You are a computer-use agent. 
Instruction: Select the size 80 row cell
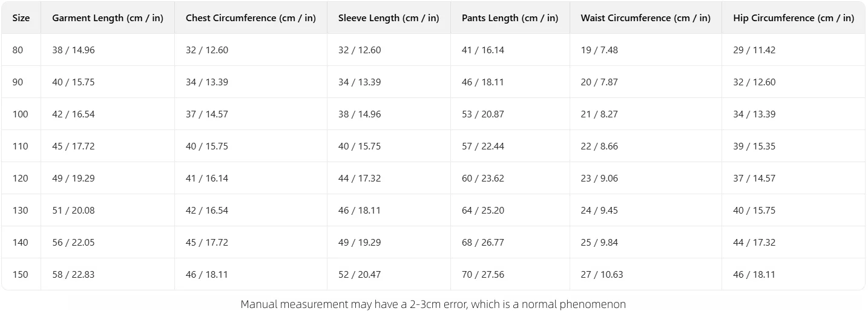pos(18,50)
